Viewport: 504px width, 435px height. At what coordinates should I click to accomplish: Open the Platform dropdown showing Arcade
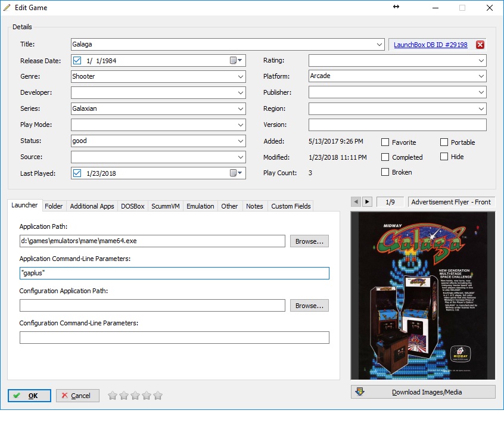coord(481,76)
